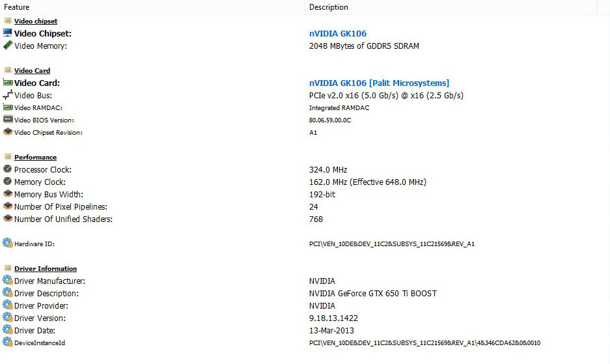Select the Driver Version row label
The height and width of the screenshot is (364, 610).
[x=40, y=318]
